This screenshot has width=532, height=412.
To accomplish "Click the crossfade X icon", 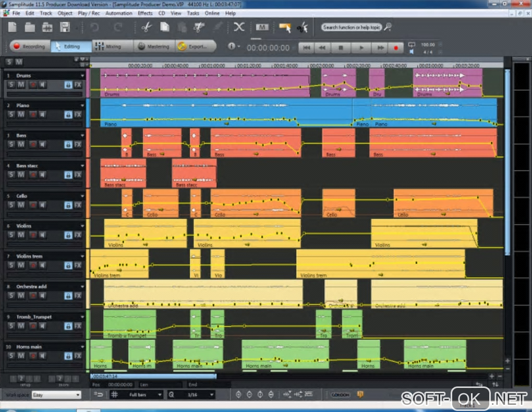I will click(x=239, y=27).
